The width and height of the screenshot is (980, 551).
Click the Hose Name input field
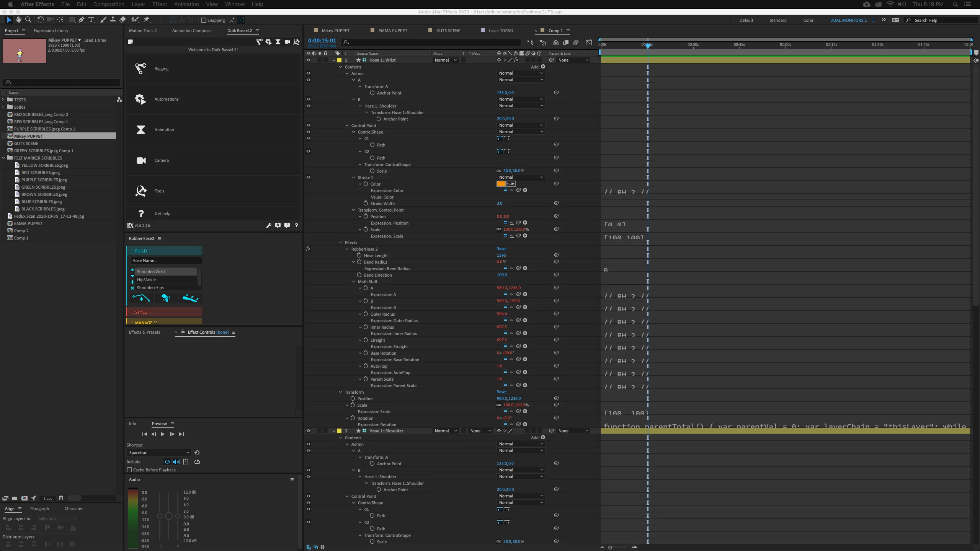point(165,261)
